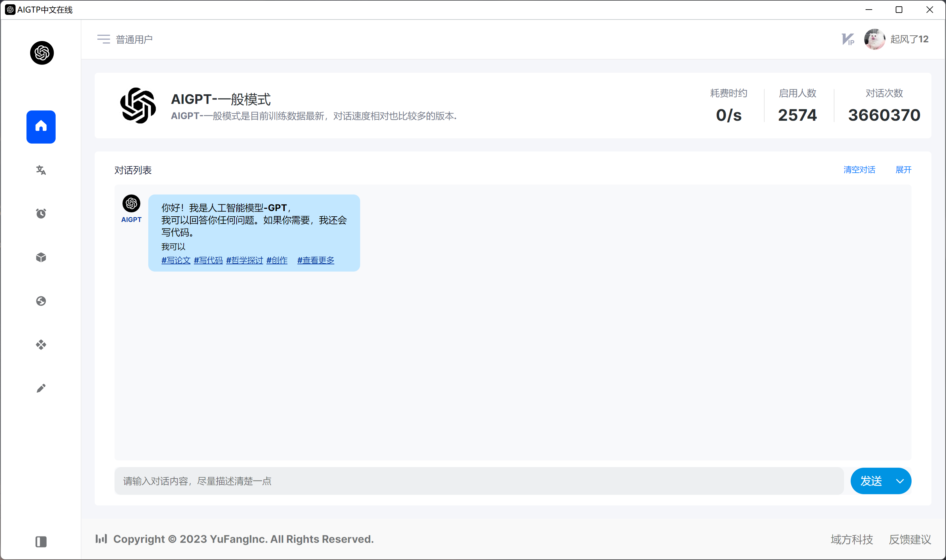Click the VIP badge icon
This screenshot has height=560, width=946.
(848, 39)
